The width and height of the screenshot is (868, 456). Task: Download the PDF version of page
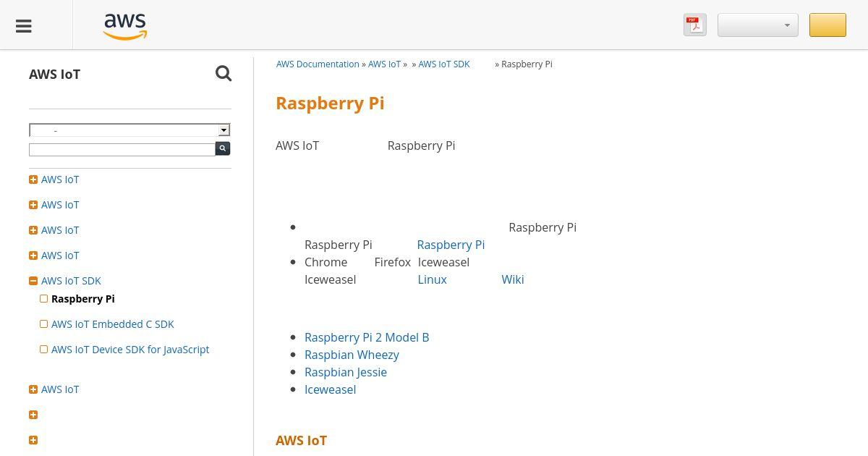click(695, 25)
